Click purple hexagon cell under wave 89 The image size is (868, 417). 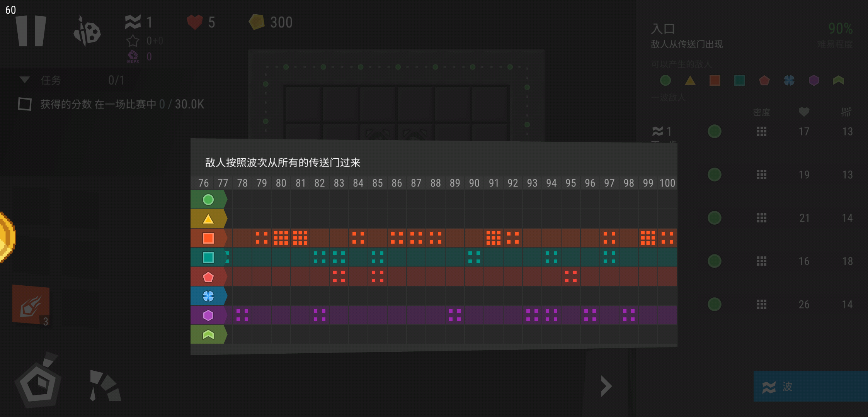pos(455,315)
